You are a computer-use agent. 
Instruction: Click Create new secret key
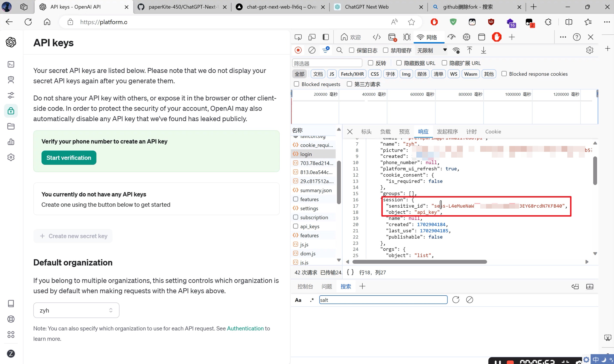pyautogui.click(x=73, y=236)
